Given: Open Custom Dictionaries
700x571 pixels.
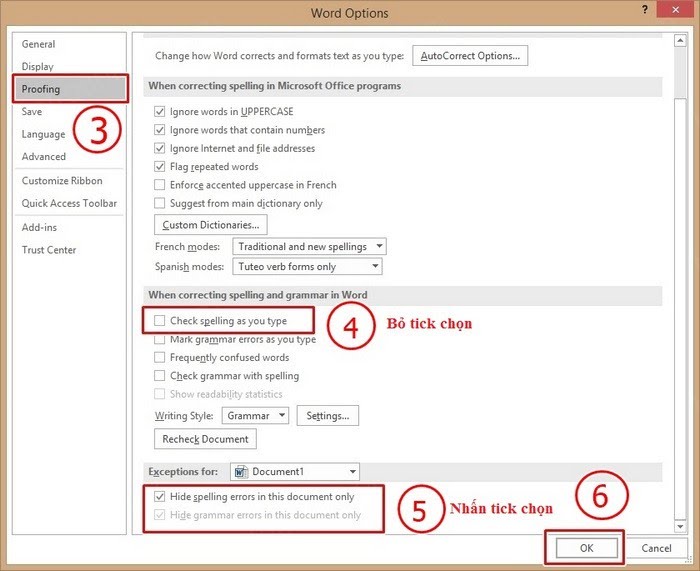Looking at the screenshot, I should [x=211, y=225].
